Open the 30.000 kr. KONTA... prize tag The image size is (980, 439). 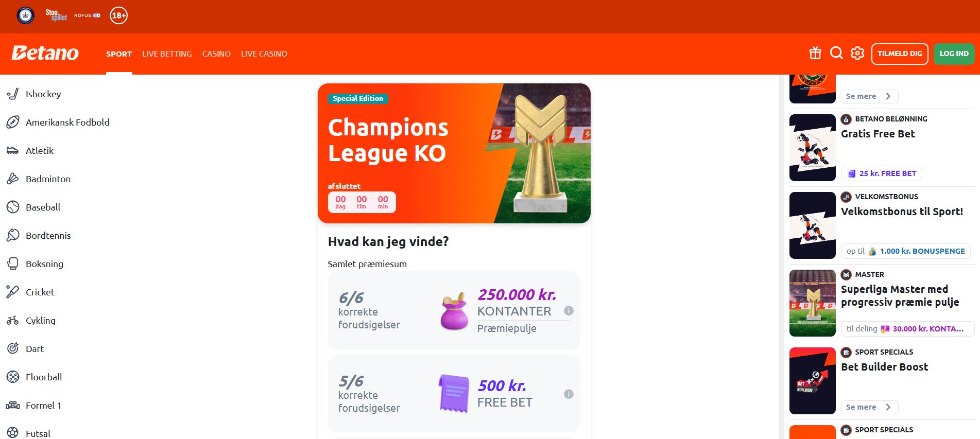pos(907,329)
